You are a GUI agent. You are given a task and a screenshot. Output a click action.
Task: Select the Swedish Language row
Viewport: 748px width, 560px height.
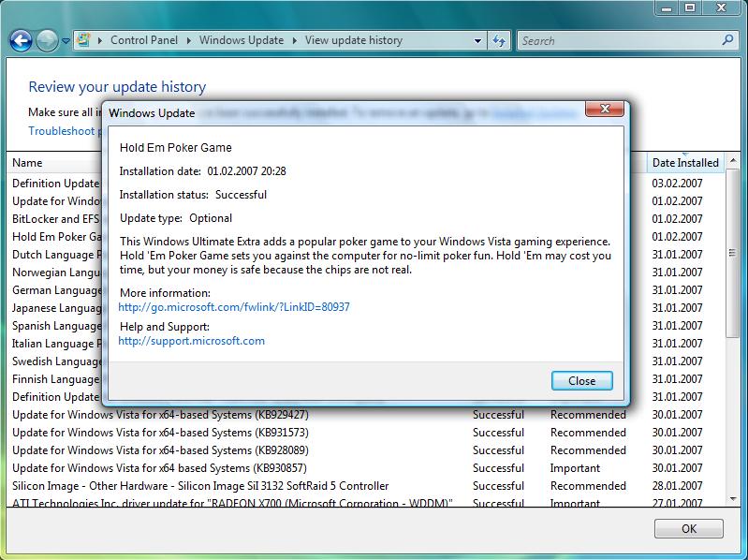[56, 361]
